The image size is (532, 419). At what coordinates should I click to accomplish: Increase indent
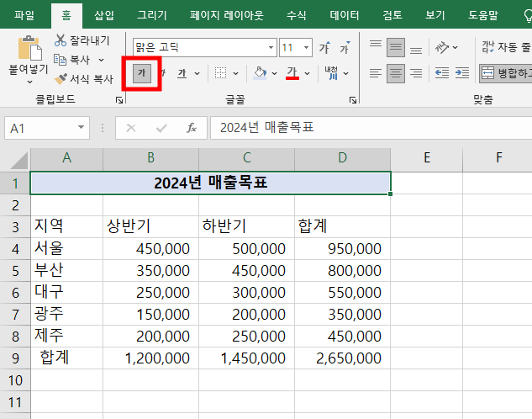[462, 73]
